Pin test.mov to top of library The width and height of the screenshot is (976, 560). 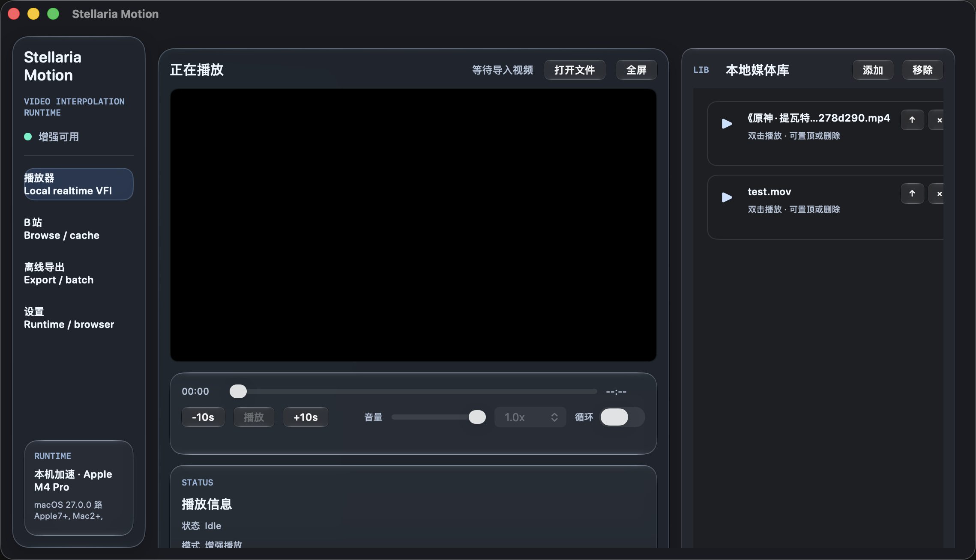(912, 194)
